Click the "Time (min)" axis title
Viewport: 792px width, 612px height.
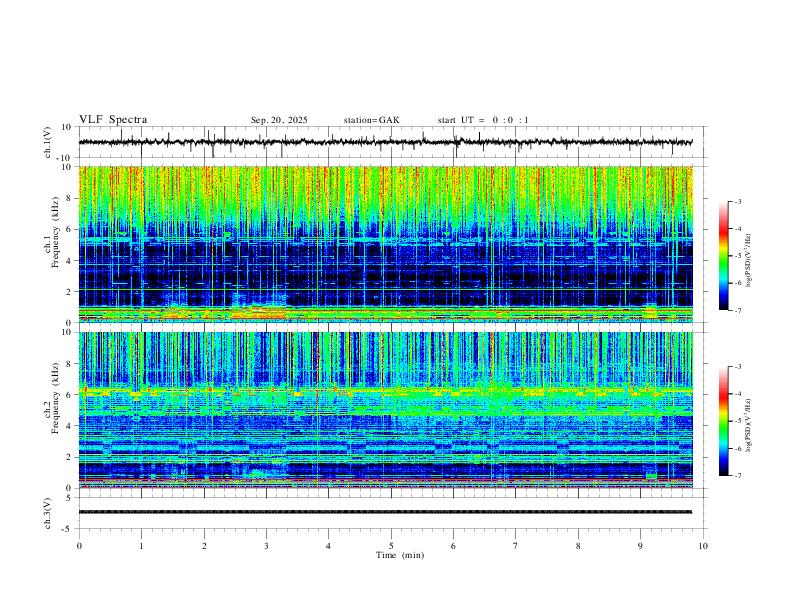400,555
